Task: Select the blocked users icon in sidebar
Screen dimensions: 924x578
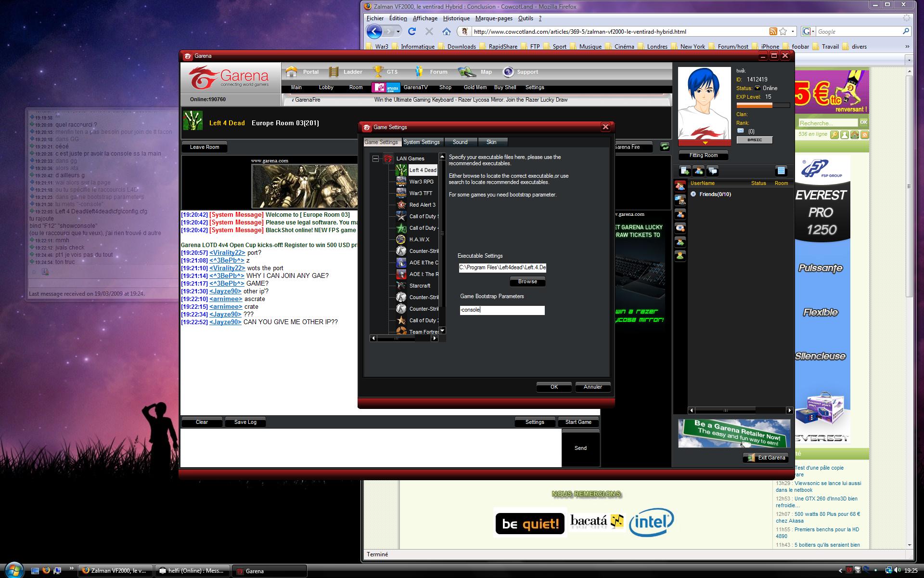Action: click(680, 214)
